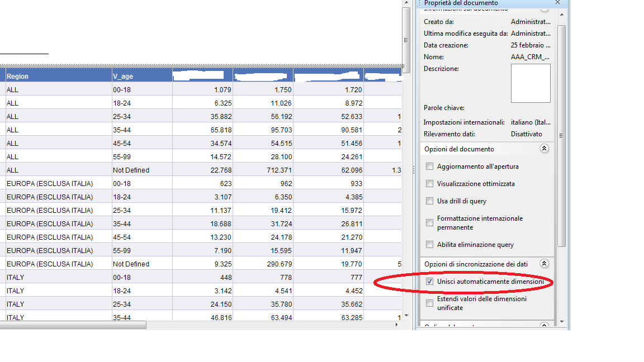Enable "Aggiornamento all'apertura"
Viewport: 644px width, 362px height.
tap(429, 166)
